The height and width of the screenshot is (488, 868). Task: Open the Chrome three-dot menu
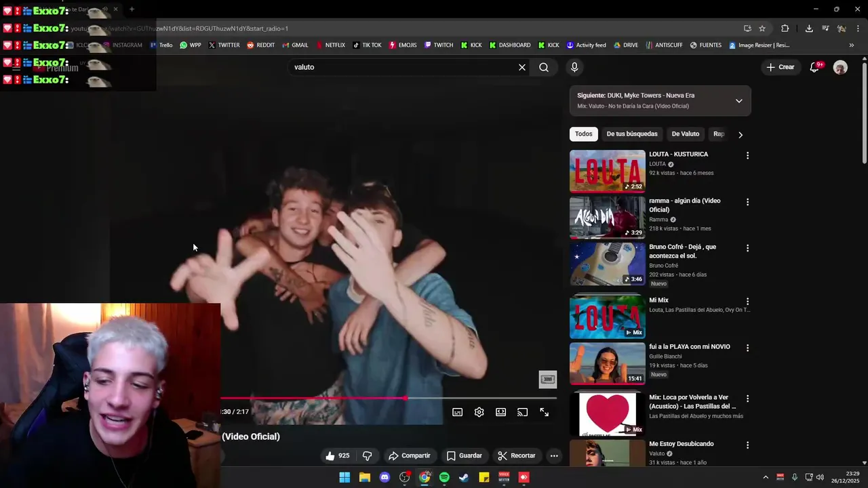click(x=859, y=28)
